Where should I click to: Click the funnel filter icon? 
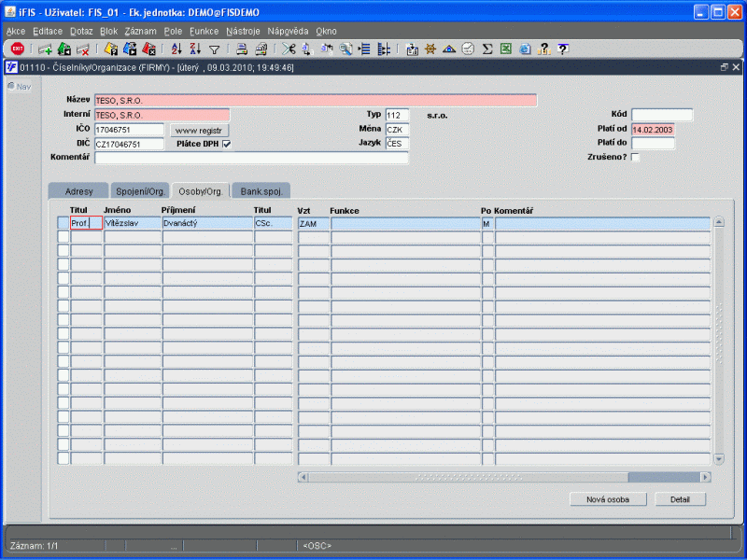[215, 49]
